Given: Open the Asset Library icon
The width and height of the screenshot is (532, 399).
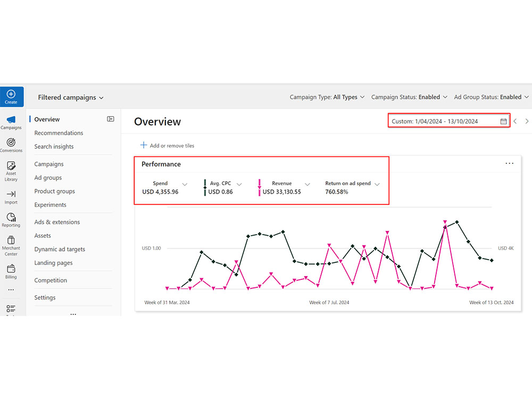Looking at the screenshot, I should click(x=11, y=165).
